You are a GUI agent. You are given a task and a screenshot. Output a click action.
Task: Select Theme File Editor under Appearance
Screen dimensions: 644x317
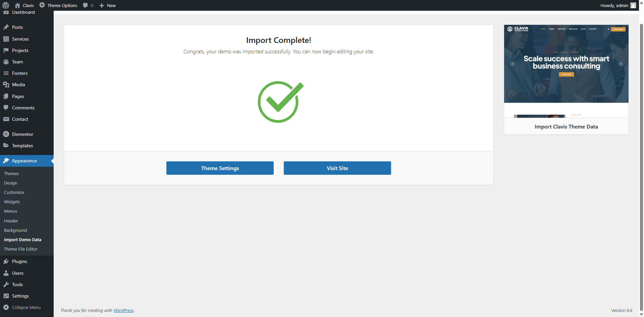tap(21, 249)
